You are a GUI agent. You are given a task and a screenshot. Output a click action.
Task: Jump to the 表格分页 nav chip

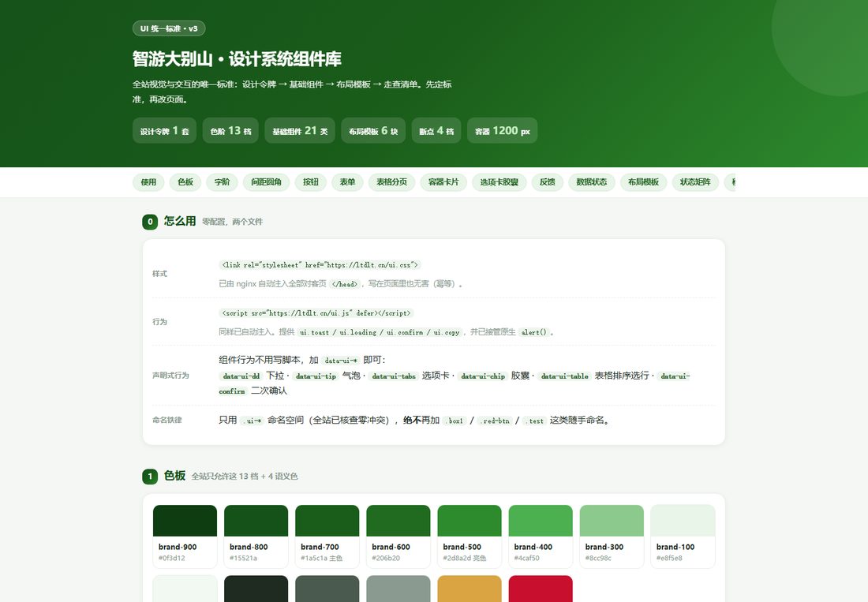(391, 182)
